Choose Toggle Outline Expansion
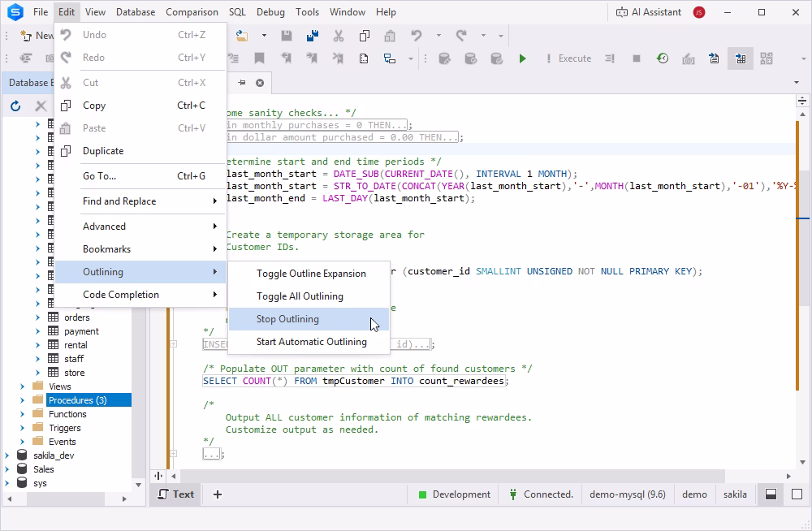This screenshot has height=531, width=812. click(x=309, y=274)
